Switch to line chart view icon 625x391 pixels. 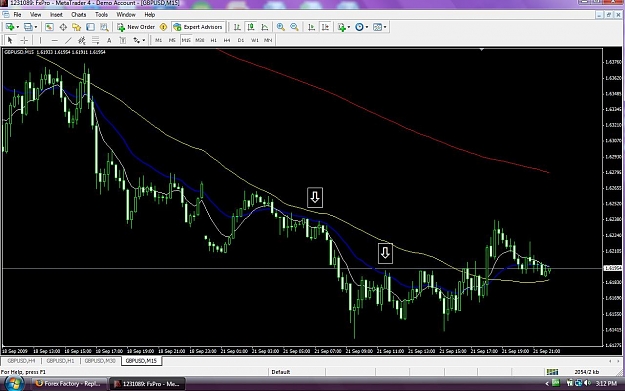pyautogui.click(x=265, y=27)
